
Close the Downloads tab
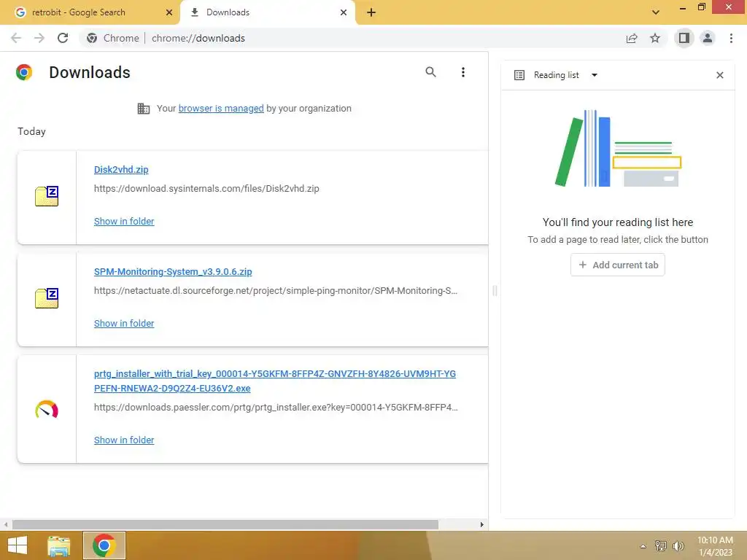click(344, 12)
